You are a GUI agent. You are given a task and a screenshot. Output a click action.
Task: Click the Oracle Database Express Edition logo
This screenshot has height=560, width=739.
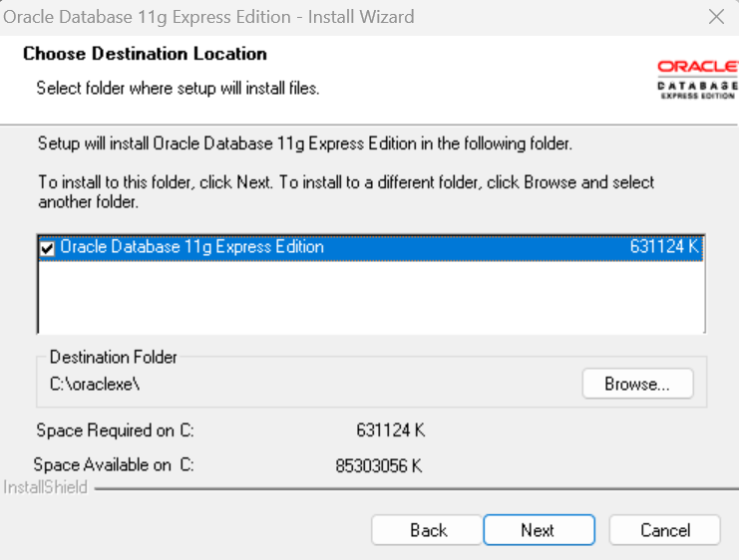697,80
